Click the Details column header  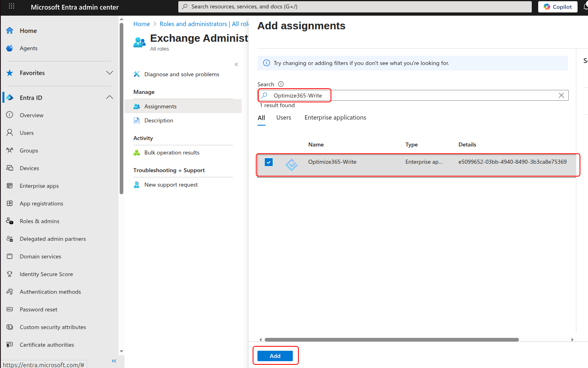(468, 144)
